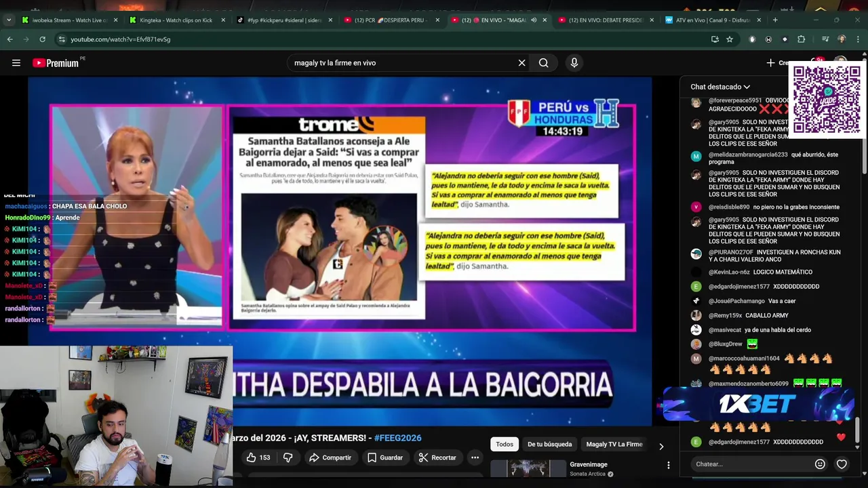Click the Compartir share button
This screenshot has height=488, width=868.
(x=330, y=457)
